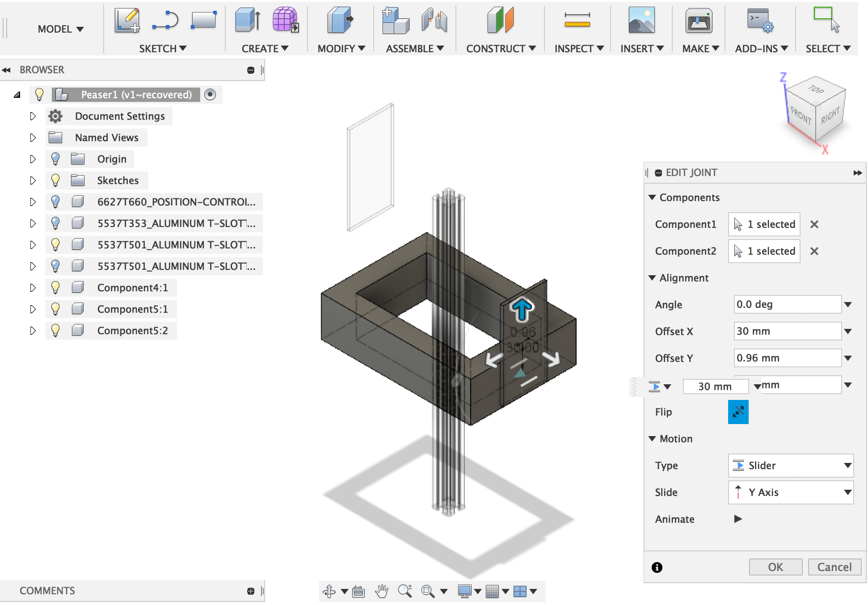Click the Create Sketch toolbar icon
The width and height of the screenshot is (868, 605).
pos(127,21)
